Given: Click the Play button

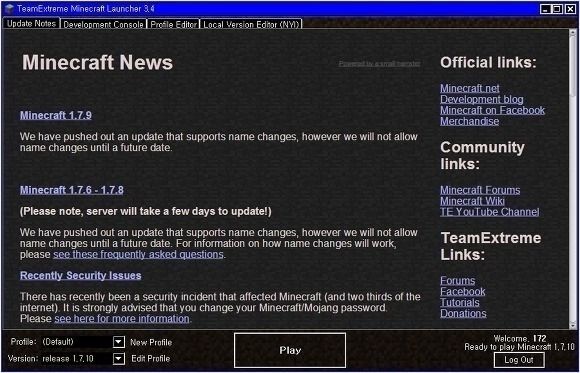Looking at the screenshot, I should [290, 350].
